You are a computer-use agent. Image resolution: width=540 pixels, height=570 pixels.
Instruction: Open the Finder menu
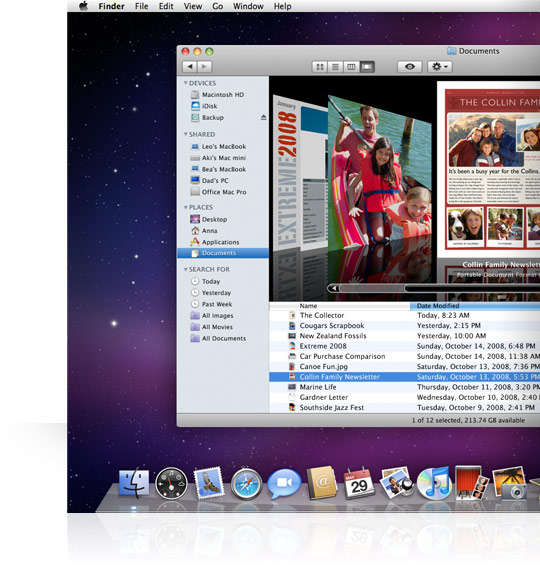pyautogui.click(x=111, y=6)
